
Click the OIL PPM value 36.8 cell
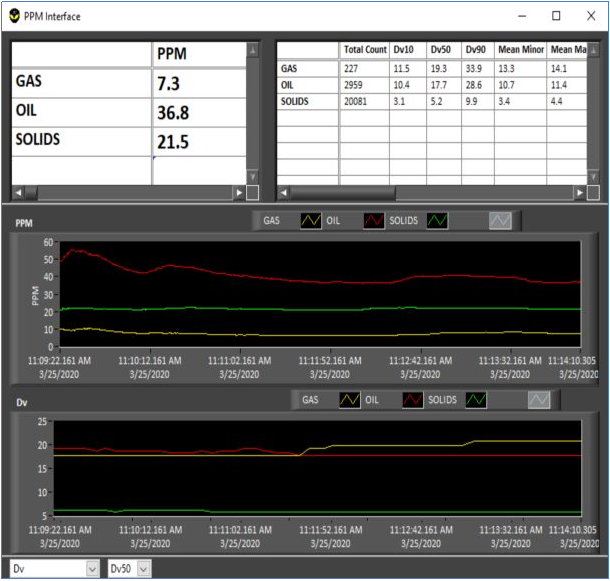point(198,113)
